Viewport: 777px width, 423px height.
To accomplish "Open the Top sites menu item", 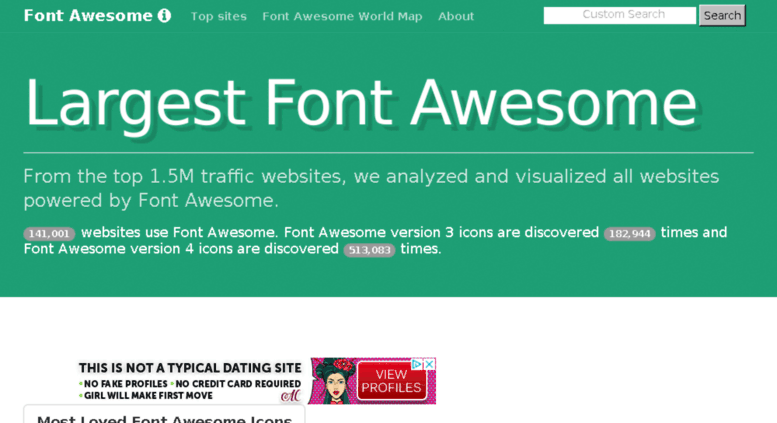I will pyautogui.click(x=219, y=16).
